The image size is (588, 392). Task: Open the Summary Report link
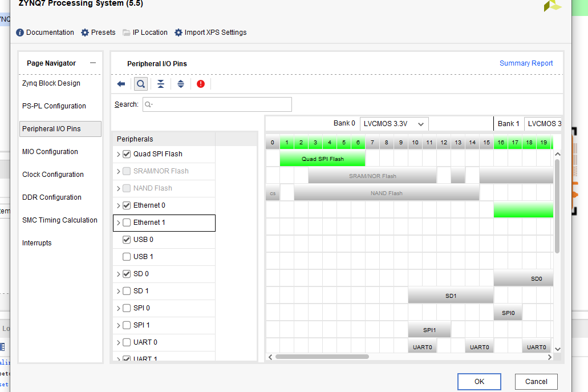pyautogui.click(x=526, y=63)
